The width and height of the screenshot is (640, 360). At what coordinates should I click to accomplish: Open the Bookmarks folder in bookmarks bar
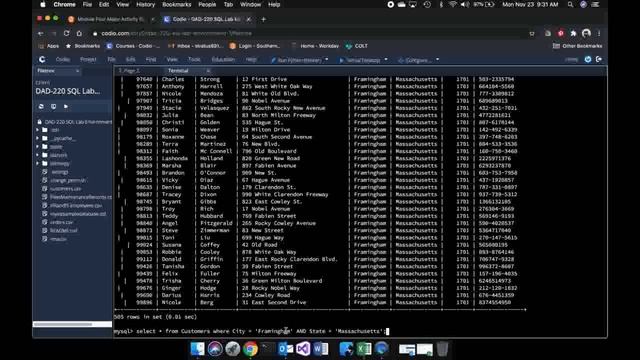tap(83, 46)
